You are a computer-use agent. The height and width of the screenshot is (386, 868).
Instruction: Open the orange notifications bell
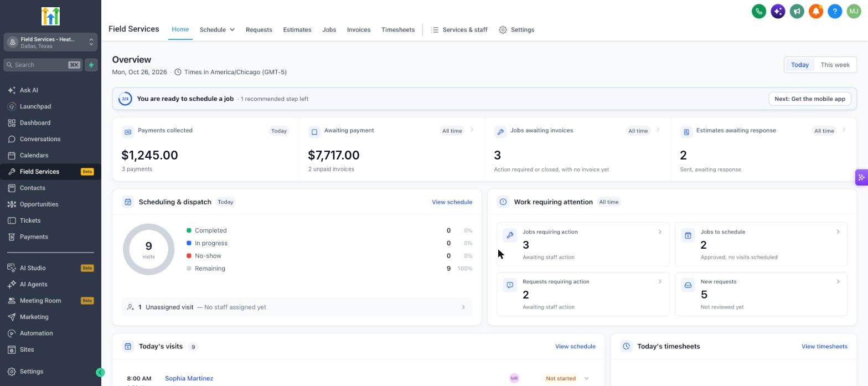[815, 11]
